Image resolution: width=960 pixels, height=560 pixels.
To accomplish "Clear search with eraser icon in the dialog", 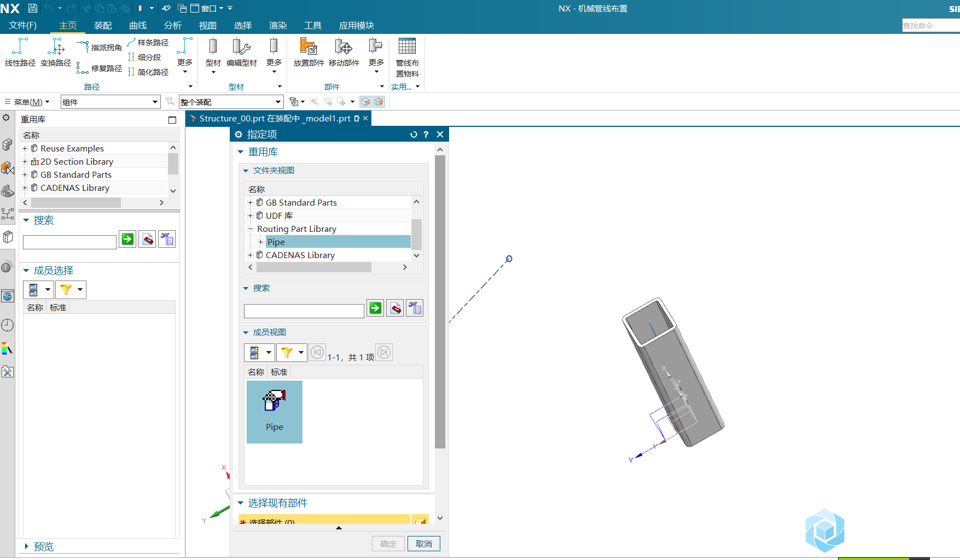I will pyautogui.click(x=395, y=308).
